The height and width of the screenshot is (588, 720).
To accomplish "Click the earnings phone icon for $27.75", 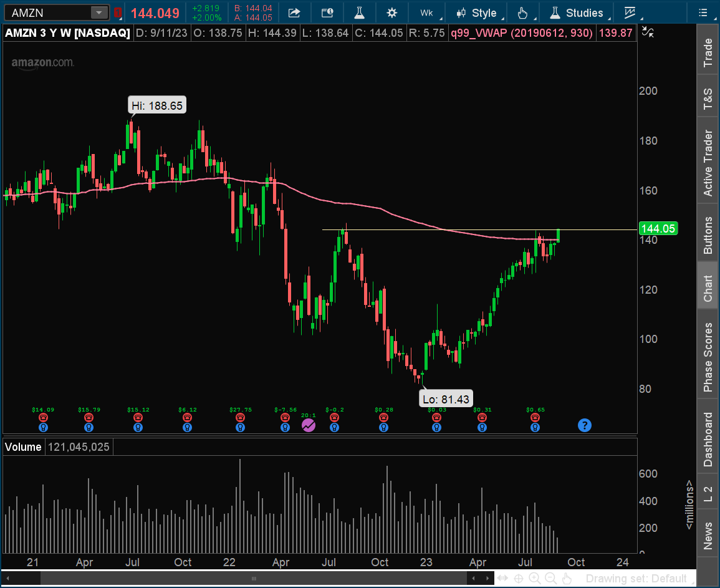I will point(240,418).
